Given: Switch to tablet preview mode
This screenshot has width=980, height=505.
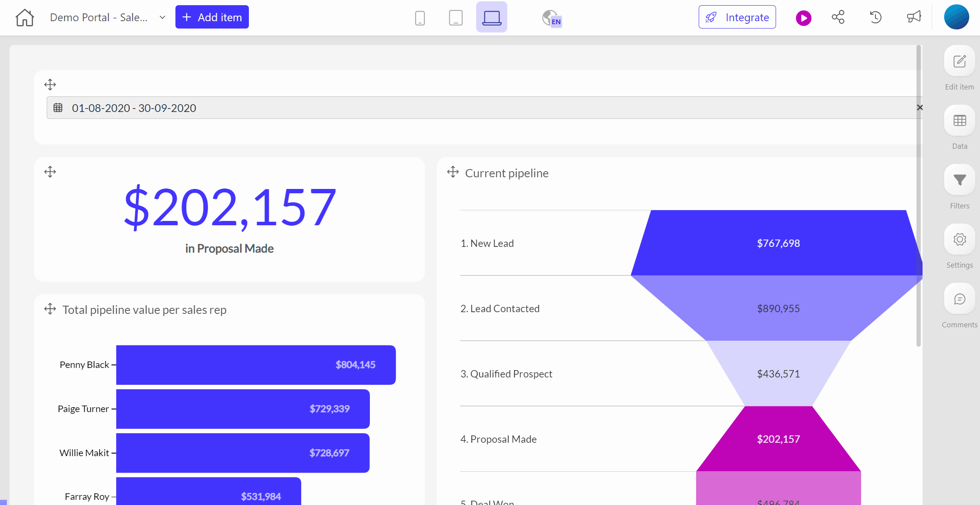Looking at the screenshot, I should tap(455, 18).
